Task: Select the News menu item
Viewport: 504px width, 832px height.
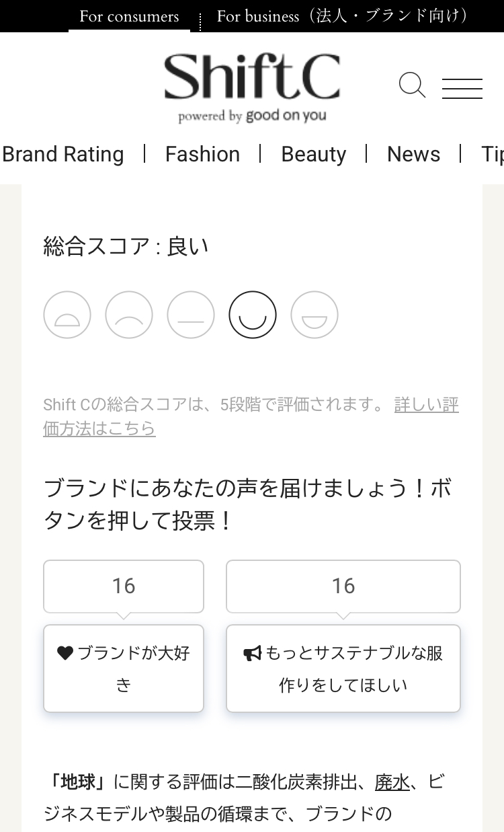Action: click(413, 154)
